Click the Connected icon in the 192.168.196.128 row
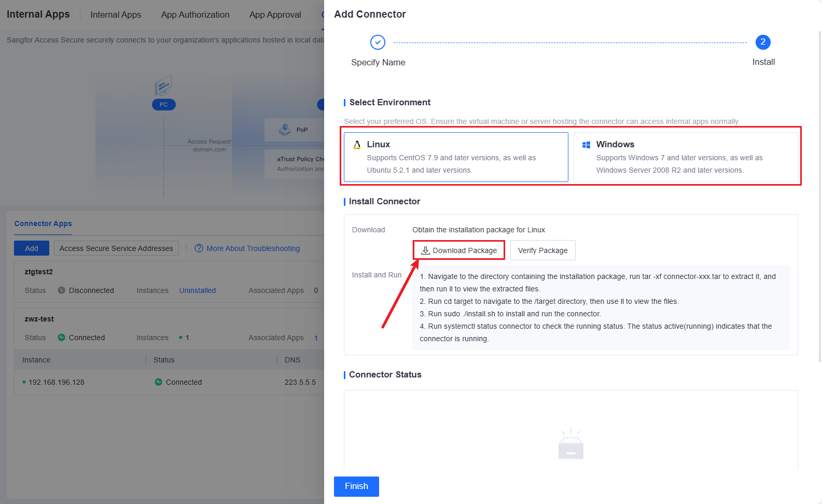Screen dimensions: 822x504 click(x=158, y=382)
